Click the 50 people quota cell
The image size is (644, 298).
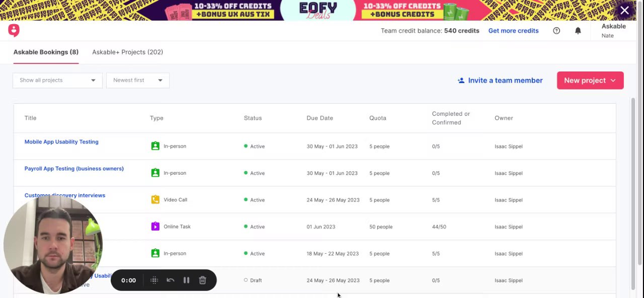381,227
